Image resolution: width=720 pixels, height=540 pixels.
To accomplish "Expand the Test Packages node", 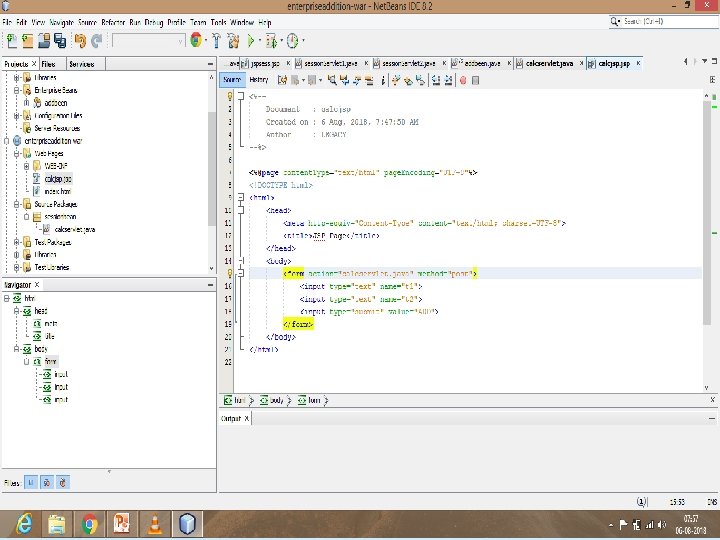I will [17, 242].
